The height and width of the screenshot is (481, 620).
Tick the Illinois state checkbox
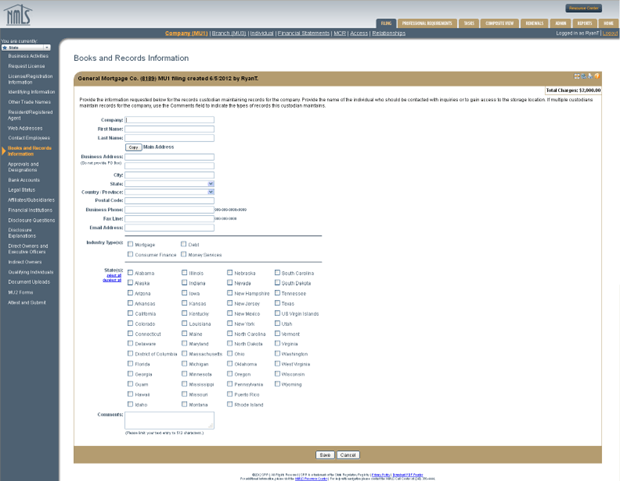pyautogui.click(x=184, y=273)
